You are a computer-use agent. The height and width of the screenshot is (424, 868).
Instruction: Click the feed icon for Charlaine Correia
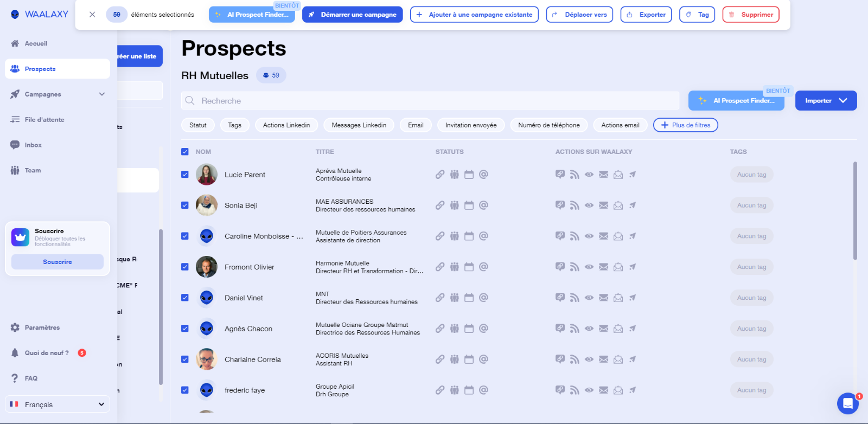[575, 359]
